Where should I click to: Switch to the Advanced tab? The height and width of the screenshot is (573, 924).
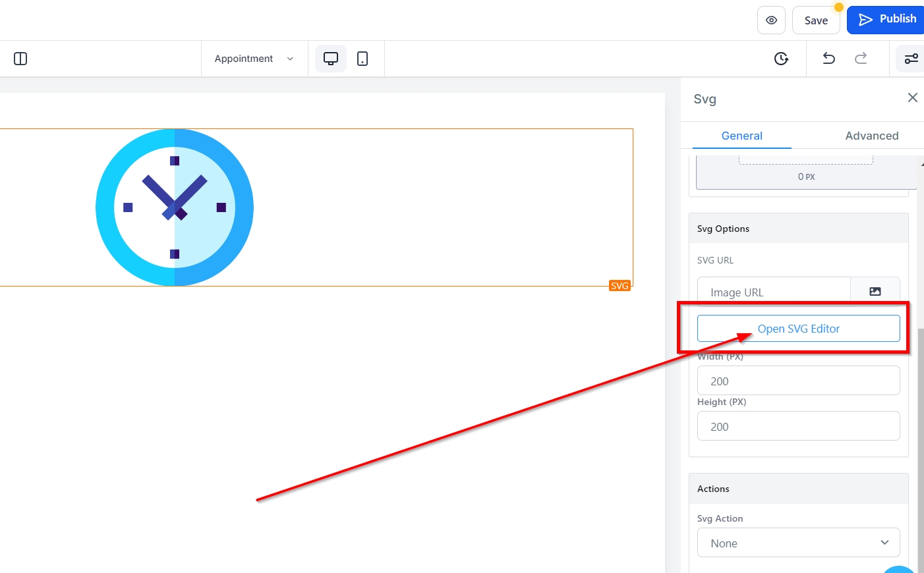click(871, 136)
